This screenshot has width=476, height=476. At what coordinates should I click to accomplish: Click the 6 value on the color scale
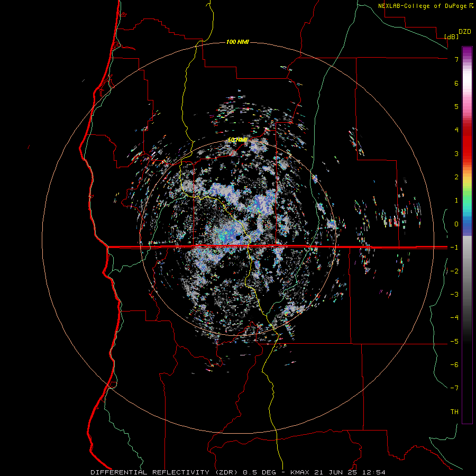[456, 83]
